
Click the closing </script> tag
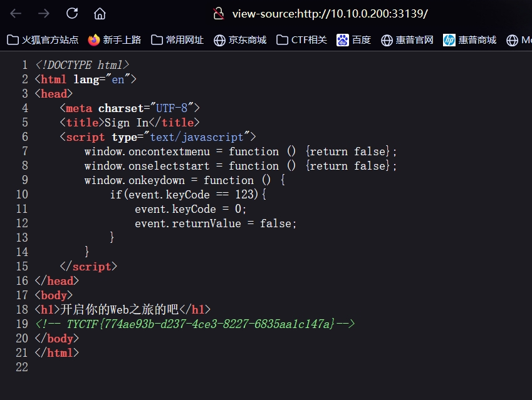point(88,267)
